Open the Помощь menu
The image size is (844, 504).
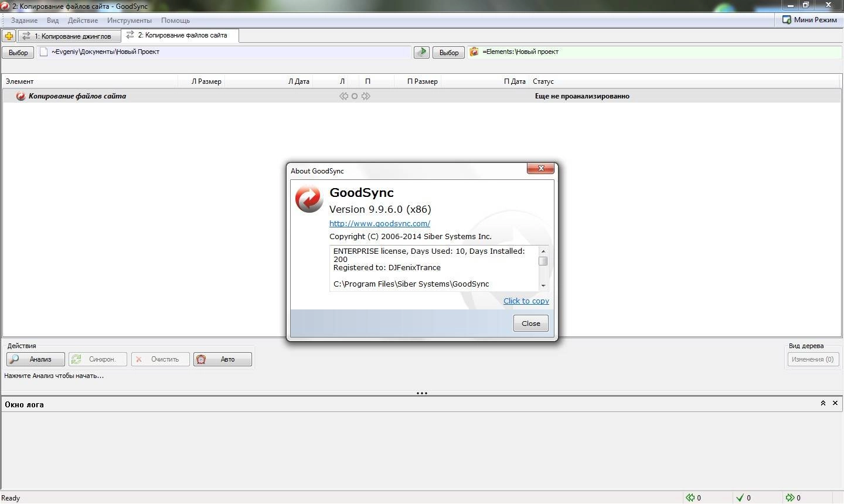click(175, 21)
